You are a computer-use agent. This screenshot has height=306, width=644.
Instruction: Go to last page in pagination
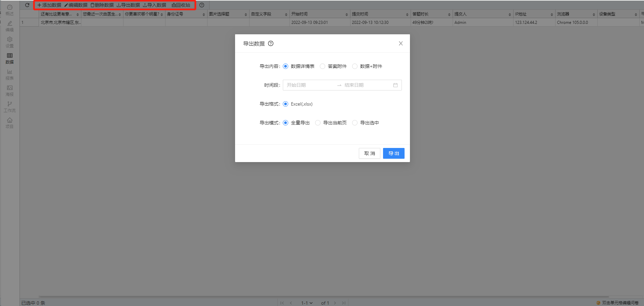[344, 303]
